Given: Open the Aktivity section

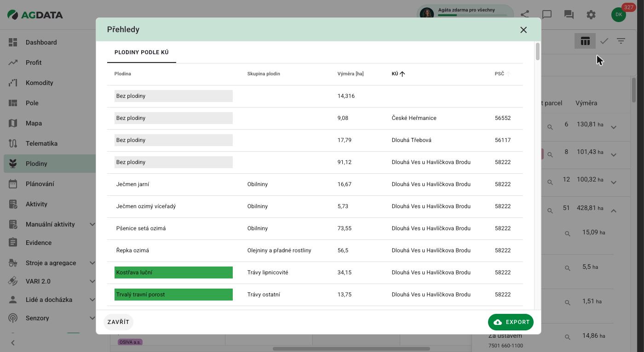Looking at the screenshot, I should pyautogui.click(x=36, y=204).
